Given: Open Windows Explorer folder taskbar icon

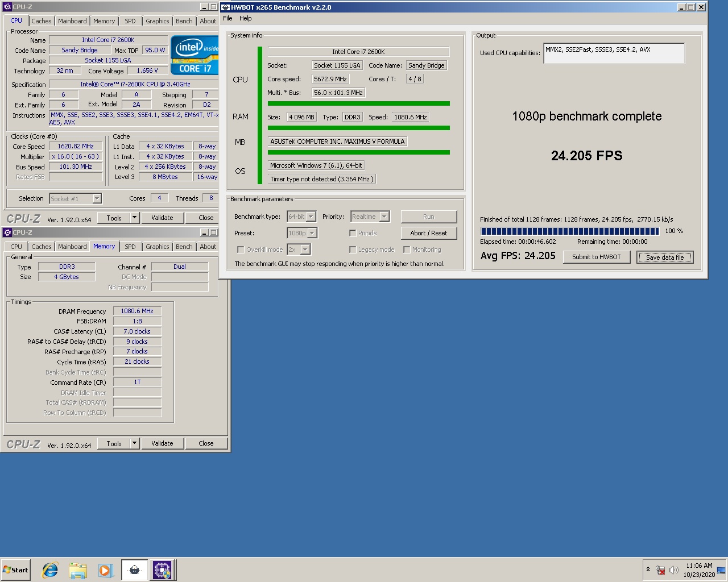Looking at the screenshot, I should coord(78,570).
